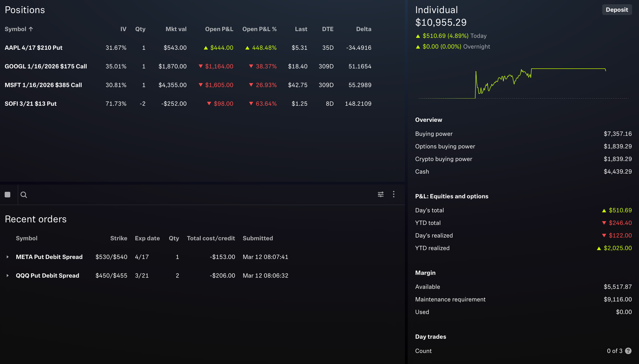Viewport: 639px width, 364px height.
Task: Click AAPL delta value -34.4916
Action: 358,48
